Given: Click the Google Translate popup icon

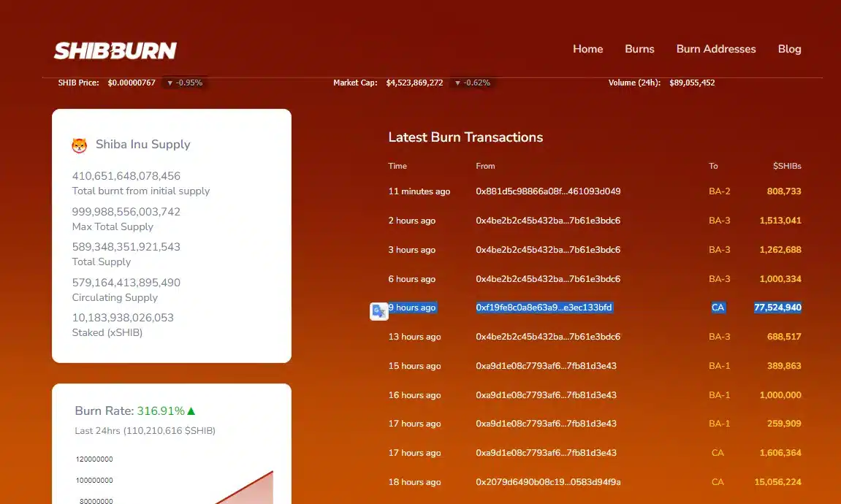Looking at the screenshot, I should (x=379, y=311).
